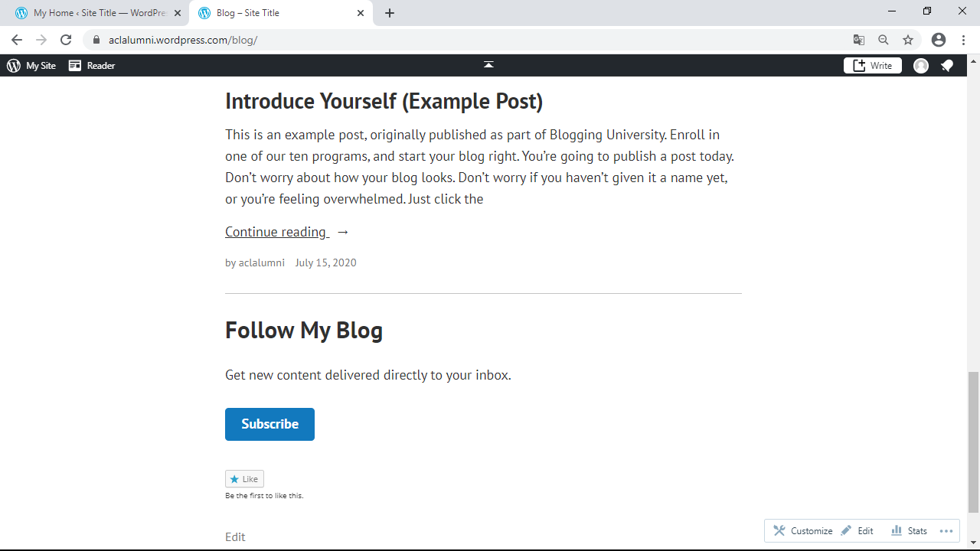Switch to the My Home Site Title tab
The width and height of the screenshot is (980, 551).
coord(96,13)
